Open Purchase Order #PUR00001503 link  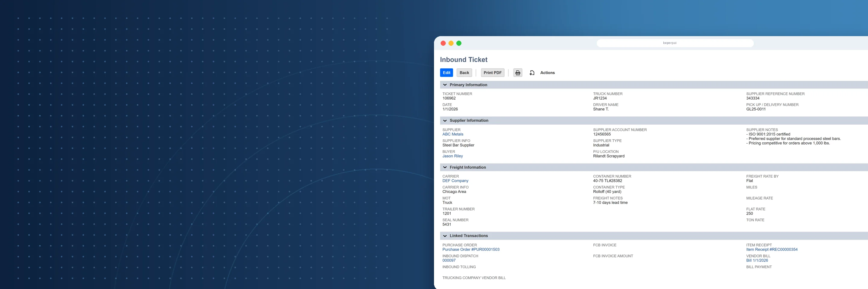tap(471, 249)
